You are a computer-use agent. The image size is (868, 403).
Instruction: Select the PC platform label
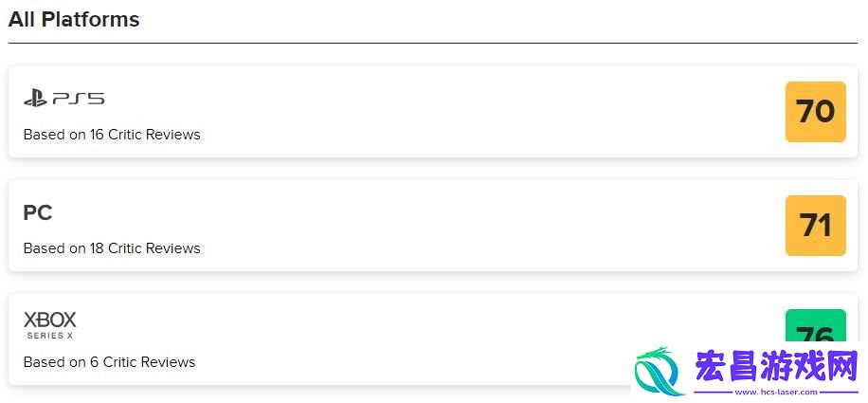[x=38, y=212]
